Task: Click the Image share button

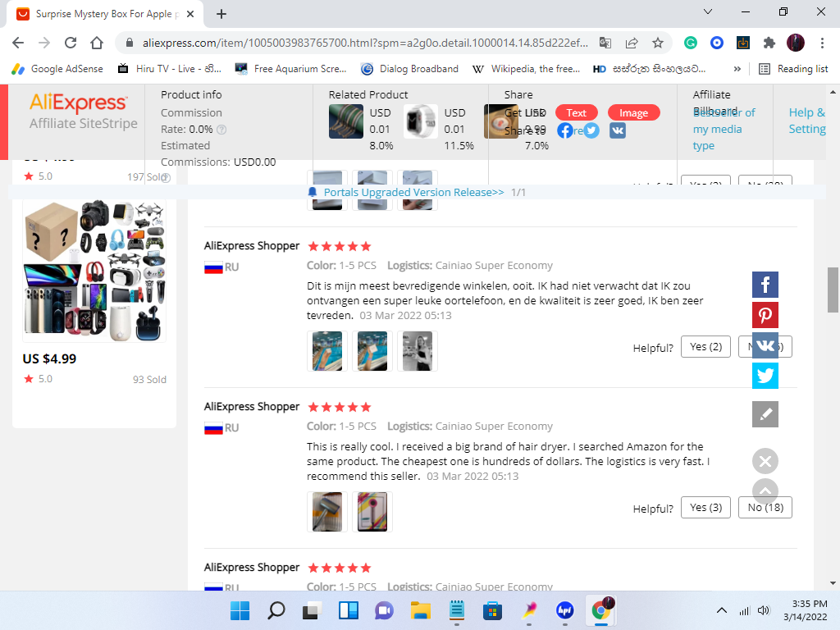Action: [x=634, y=112]
